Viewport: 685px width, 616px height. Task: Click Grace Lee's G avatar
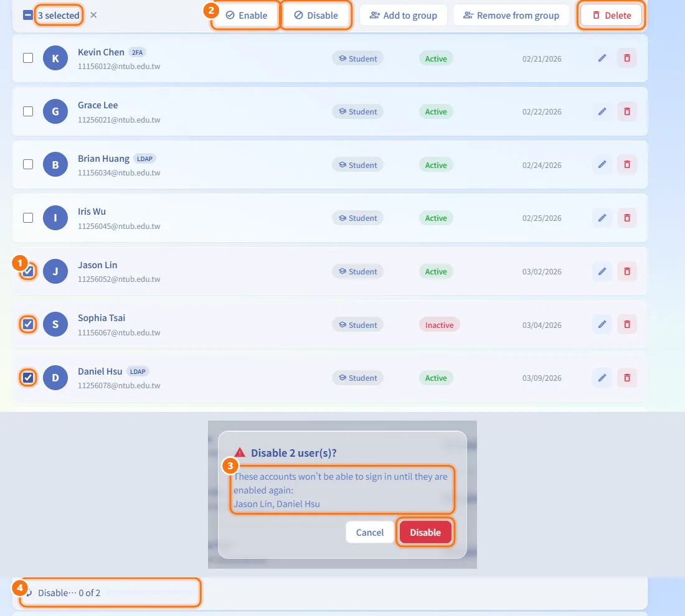pos(55,111)
